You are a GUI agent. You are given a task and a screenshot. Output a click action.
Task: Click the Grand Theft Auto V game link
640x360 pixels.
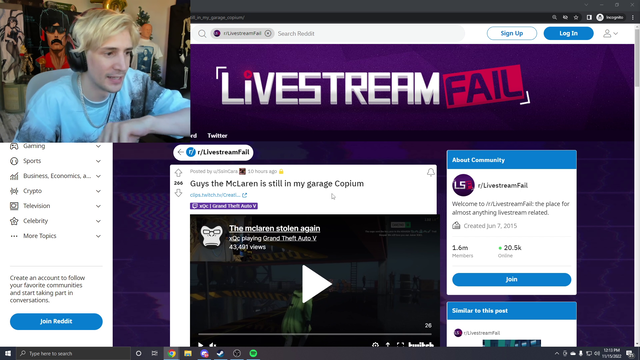tap(289, 238)
